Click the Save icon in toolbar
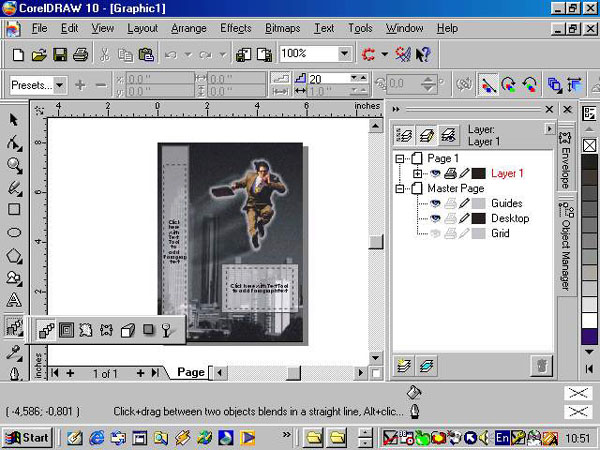600x450 pixels. click(59, 54)
